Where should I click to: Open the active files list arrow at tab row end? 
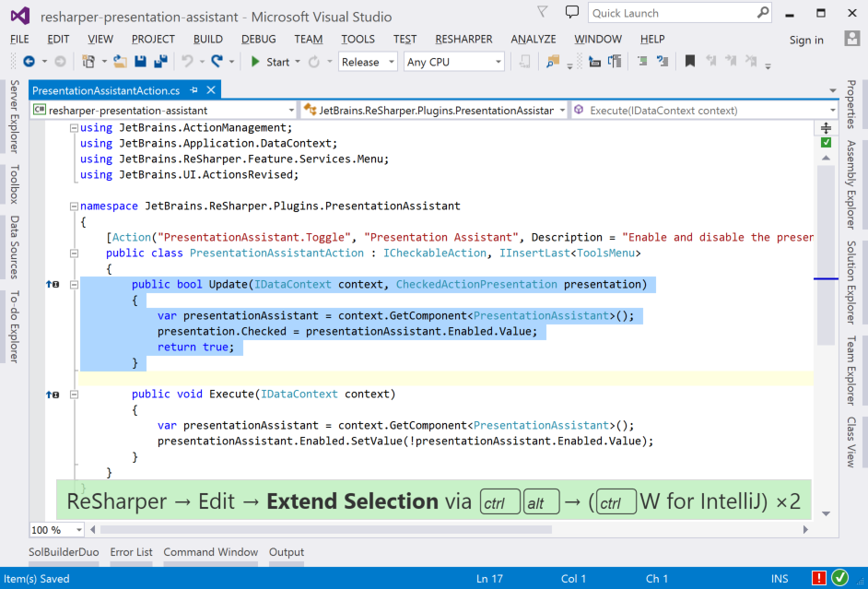[x=833, y=90]
